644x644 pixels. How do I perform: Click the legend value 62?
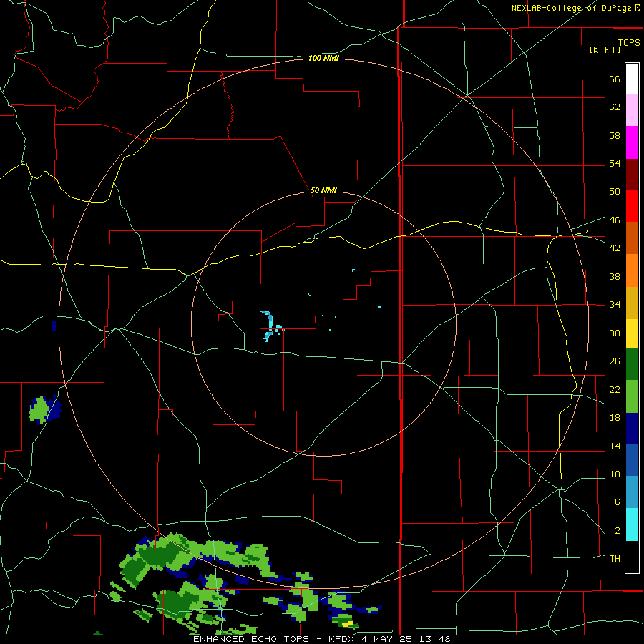coord(615,107)
